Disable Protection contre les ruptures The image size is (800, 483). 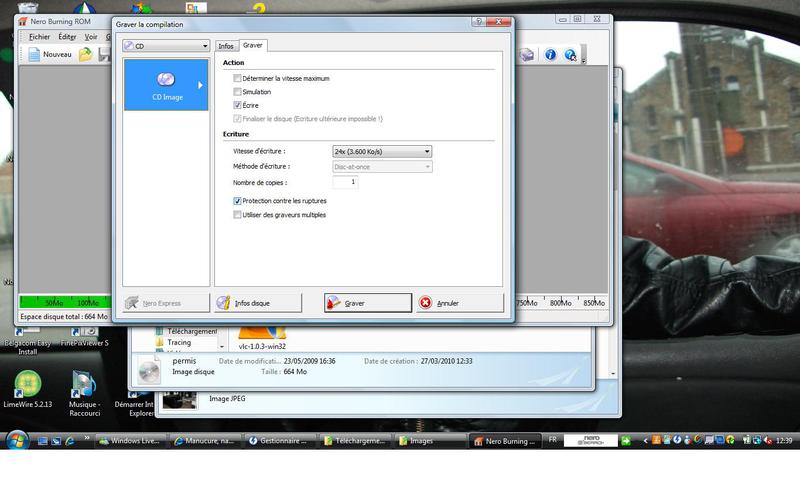[237, 201]
